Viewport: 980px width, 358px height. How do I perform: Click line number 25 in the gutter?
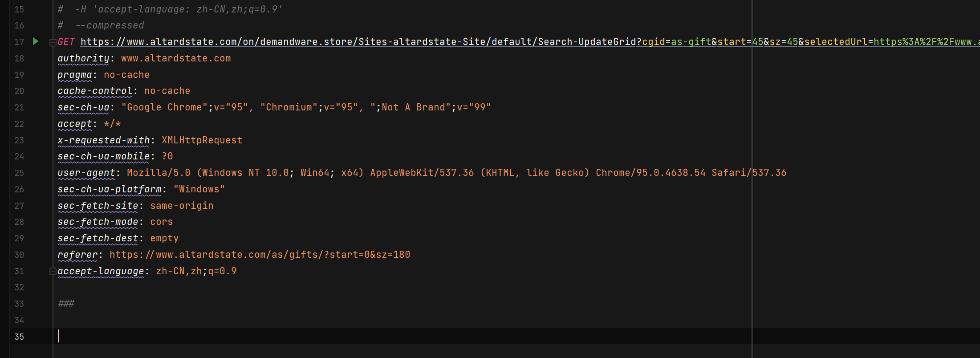19,173
